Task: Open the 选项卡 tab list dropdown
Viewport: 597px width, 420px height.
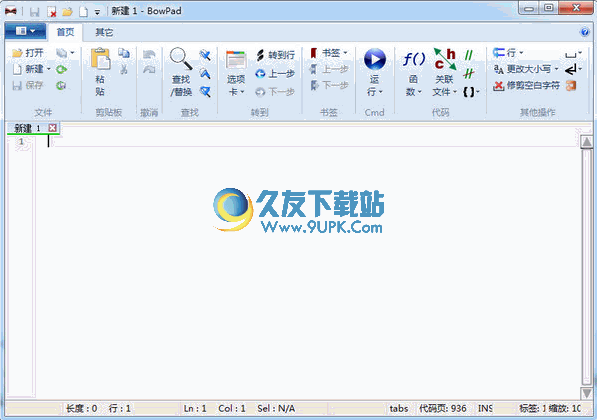Action: [x=236, y=73]
